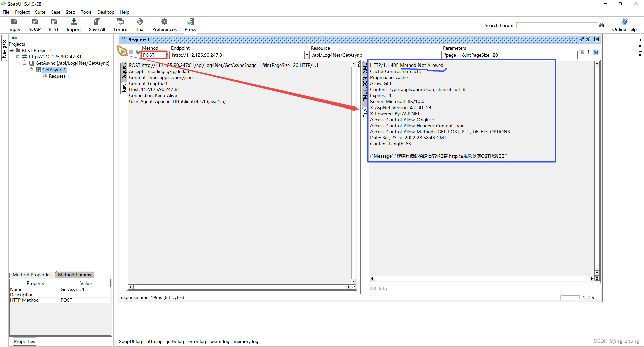Click the Search Forum binoculars icon

click(601, 25)
